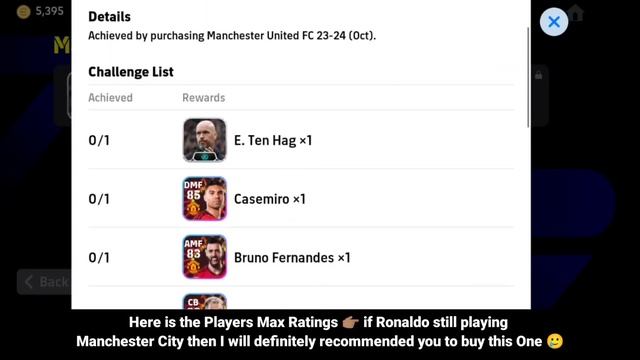Select the Bruno Fernandes ×1 reward text

(292, 258)
